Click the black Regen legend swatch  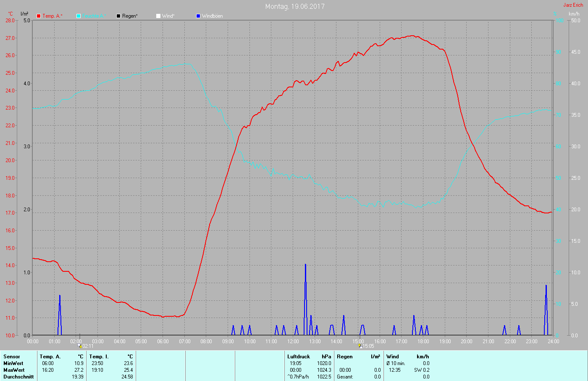pyautogui.click(x=118, y=16)
